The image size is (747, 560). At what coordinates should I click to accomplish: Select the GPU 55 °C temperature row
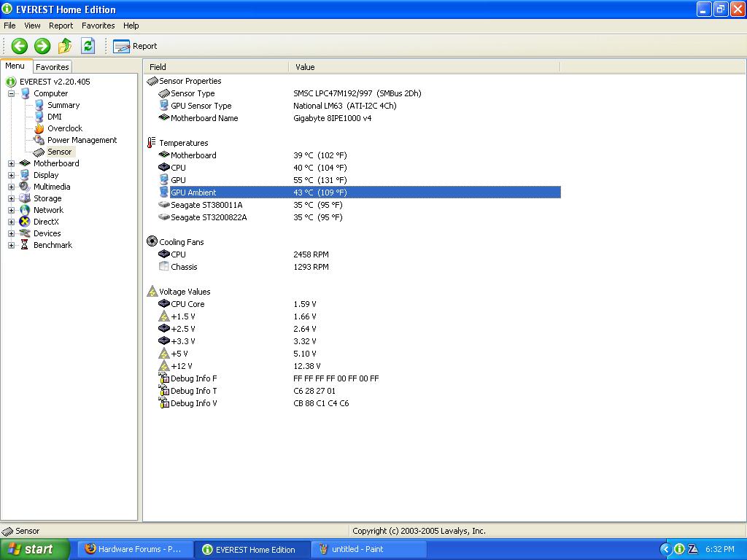point(359,180)
